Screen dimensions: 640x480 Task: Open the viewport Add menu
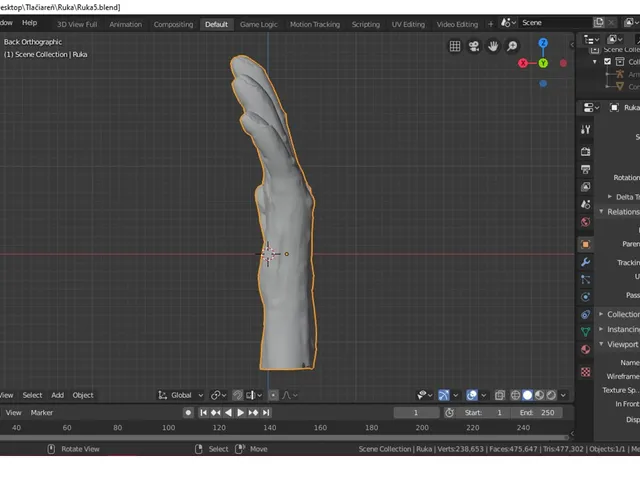pyautogui.click(x=58, y=395)
